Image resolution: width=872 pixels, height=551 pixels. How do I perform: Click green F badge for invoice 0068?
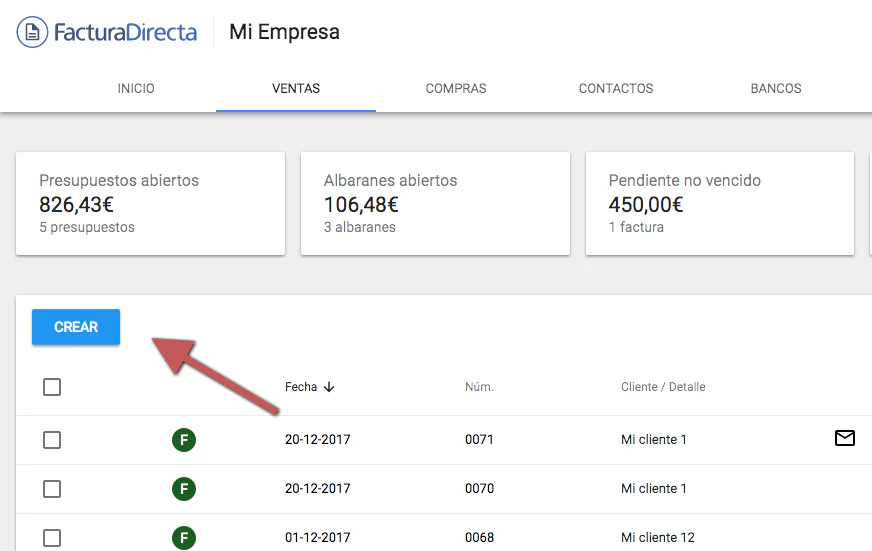183,538
